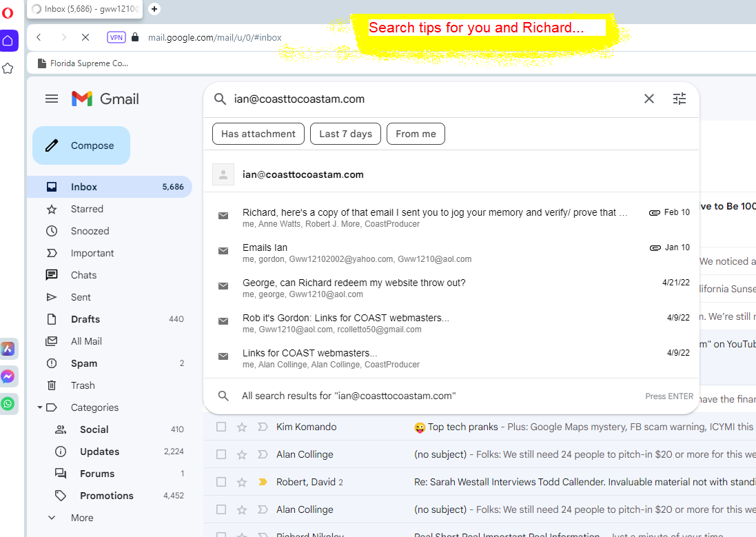The height and width of the screenshot is (537, 756).
Task: Open the Promotions category
Action: pos(110,496)
